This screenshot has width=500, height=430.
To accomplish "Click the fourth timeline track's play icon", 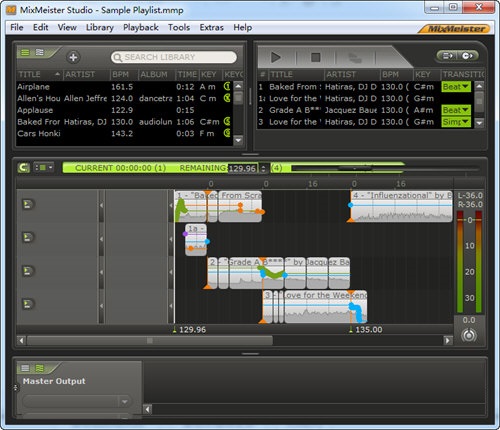I will click(28, 304).
